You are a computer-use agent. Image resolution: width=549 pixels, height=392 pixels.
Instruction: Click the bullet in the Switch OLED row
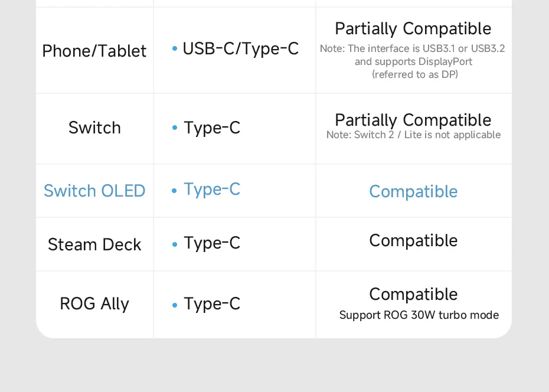tap(174, 191)
